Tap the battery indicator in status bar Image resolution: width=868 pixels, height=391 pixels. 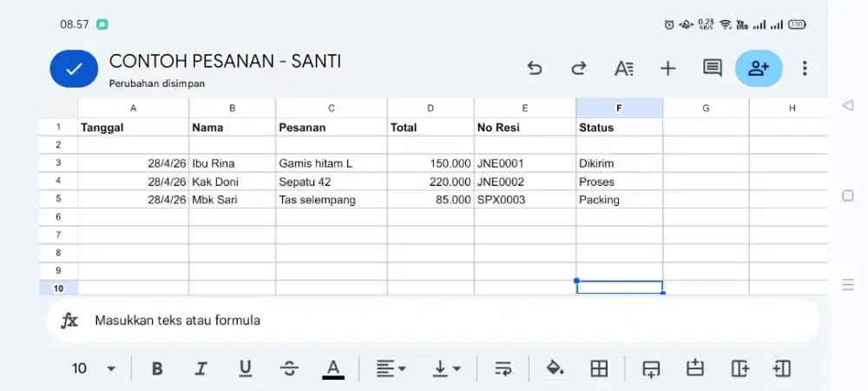pyautogui.click(x=797, y=24)
